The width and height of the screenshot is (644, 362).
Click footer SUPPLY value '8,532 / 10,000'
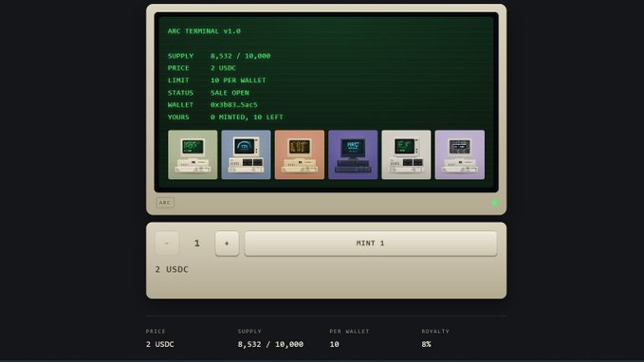coord(270,344)
